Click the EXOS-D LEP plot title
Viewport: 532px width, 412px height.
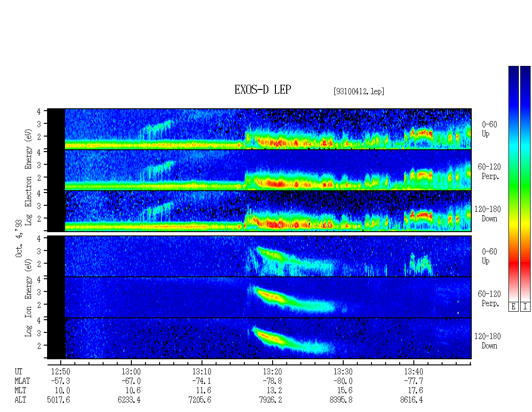(x=263, y=89)
